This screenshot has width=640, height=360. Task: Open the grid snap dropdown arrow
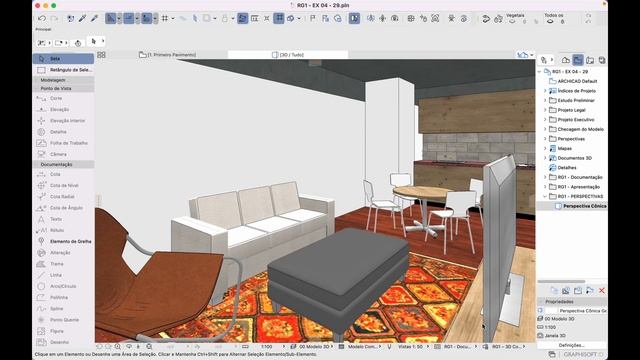[x=173, y=18]
